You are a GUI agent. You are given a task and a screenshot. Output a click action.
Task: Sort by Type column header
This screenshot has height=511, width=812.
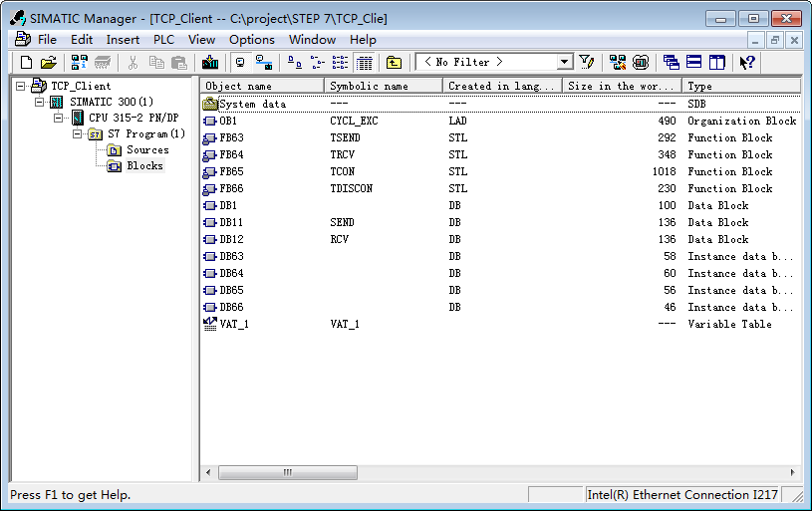click(741, 86)
